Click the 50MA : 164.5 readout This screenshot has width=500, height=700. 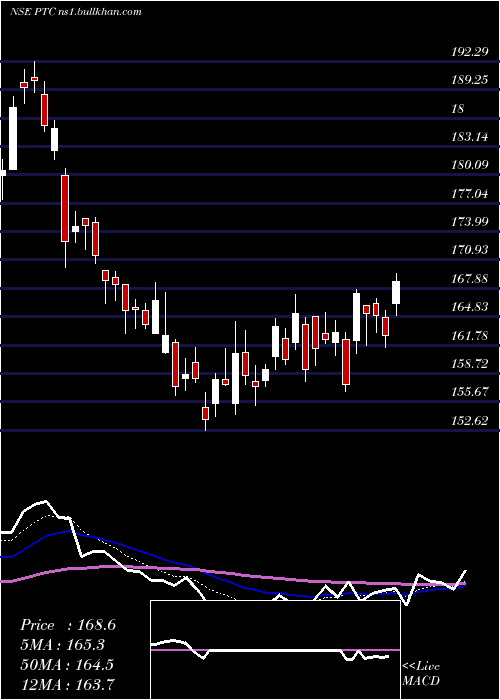(x=67, y=665)
